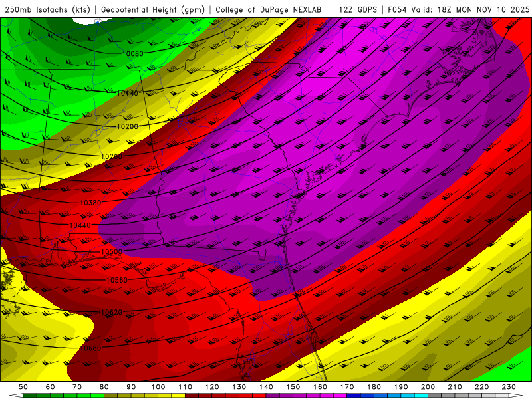Click the 10680 height contour label
532x399 pixels.
90,348
